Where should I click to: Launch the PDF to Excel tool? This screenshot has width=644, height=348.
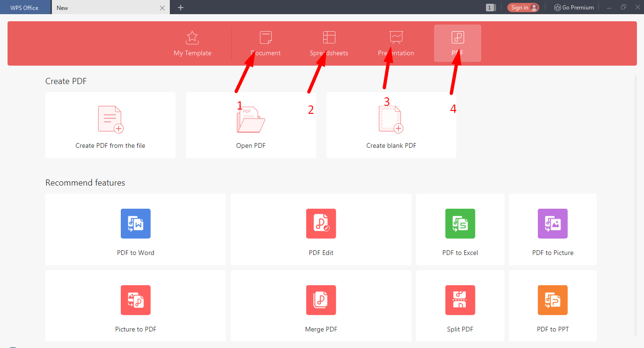[x=460, y=229]
